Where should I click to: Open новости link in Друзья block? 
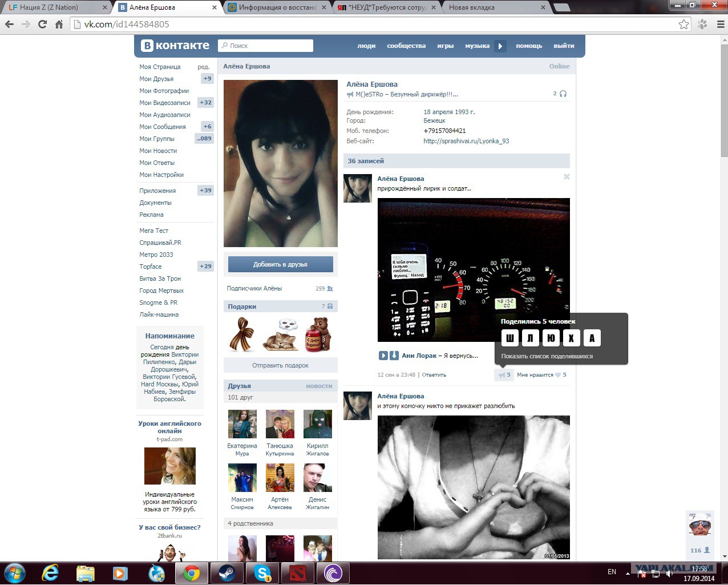click(x=319, y=386)
